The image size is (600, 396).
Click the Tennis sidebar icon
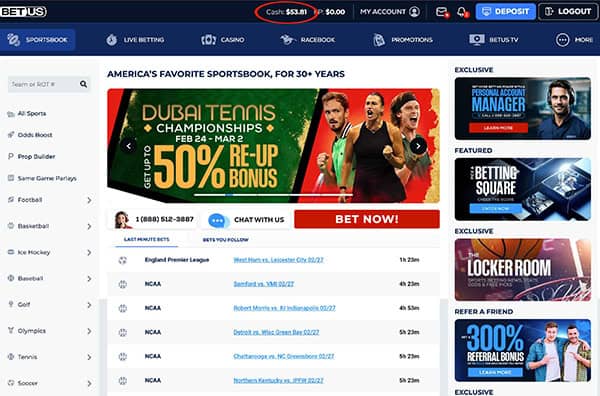11,357
